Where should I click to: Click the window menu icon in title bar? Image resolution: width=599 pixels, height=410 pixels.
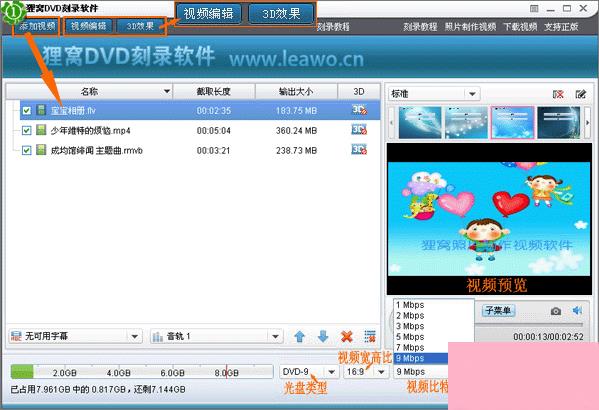tap(534, 8)
